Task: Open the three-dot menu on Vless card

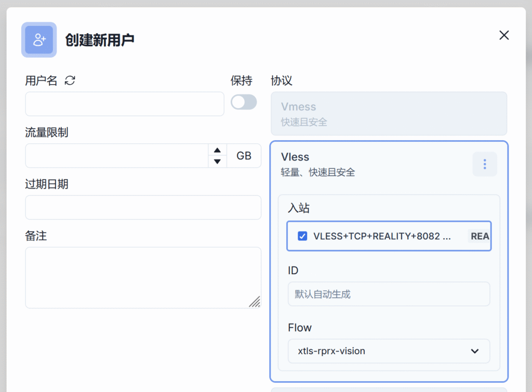Action: 484,164
